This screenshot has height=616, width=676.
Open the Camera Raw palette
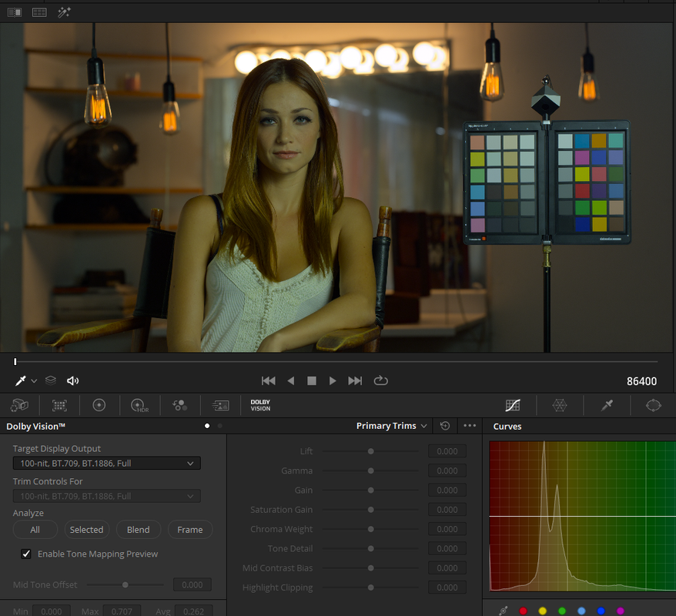19,405
